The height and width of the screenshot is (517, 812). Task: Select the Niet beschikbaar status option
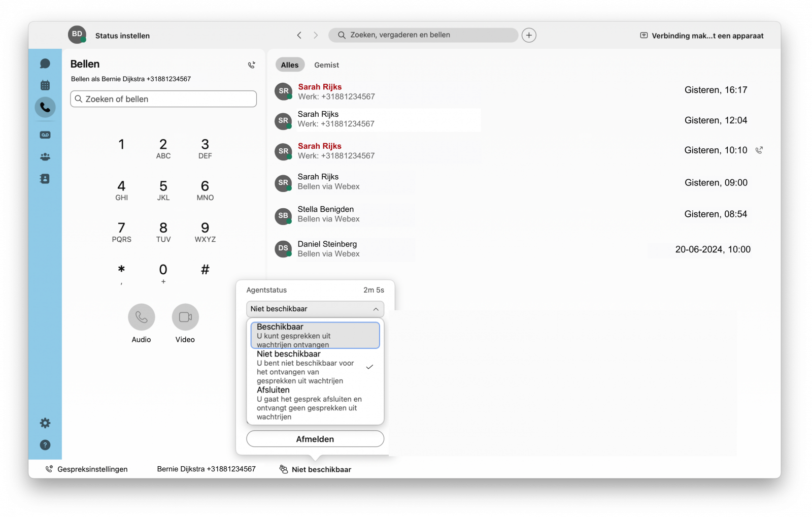(315, 367)
